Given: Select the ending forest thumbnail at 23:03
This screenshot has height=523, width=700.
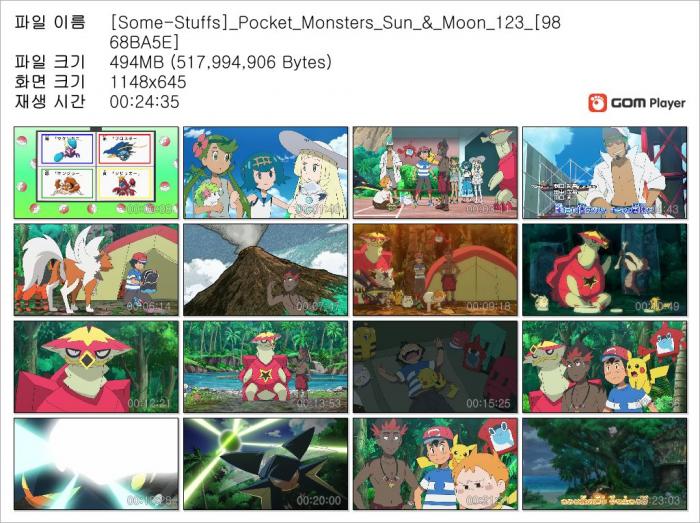Looking at the screenshot, I should pyautogui.click(x=605, y=464).
